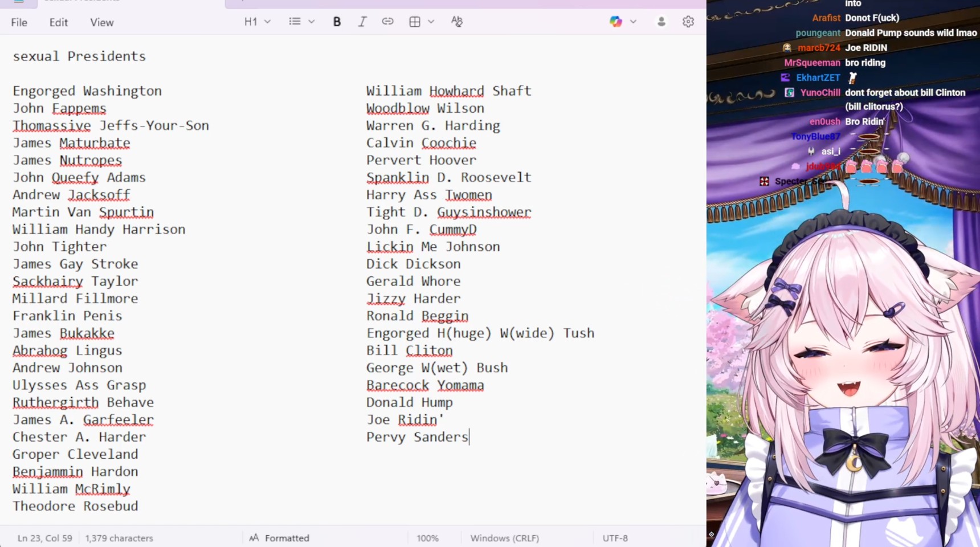This screenshot has width=980, height=547.
Task: Click the line 'Joe Ridin''
Action: tap(405, 419)
